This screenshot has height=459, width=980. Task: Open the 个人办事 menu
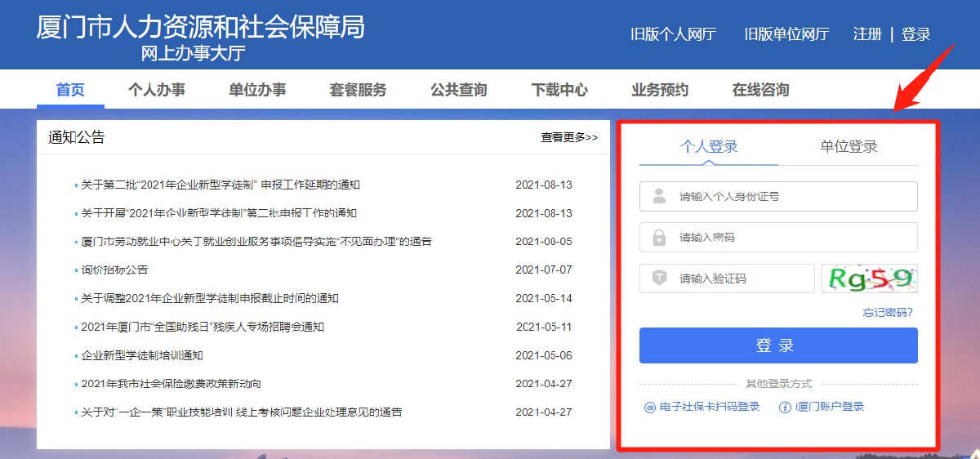pyautogui.click(x=157, y=90)
